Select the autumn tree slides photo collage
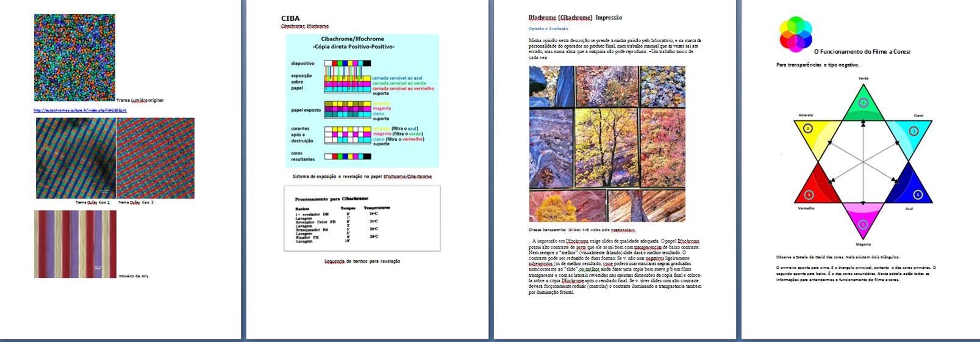980x342 pixels. [607, 144]
